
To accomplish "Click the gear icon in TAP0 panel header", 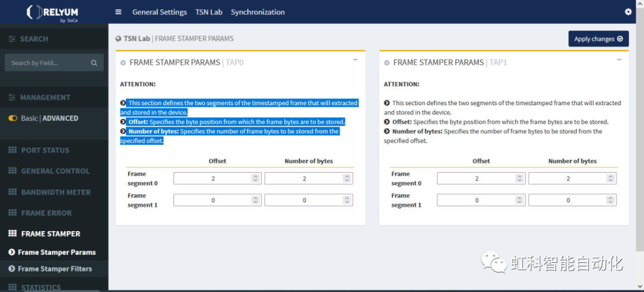I will pos(122,63).
